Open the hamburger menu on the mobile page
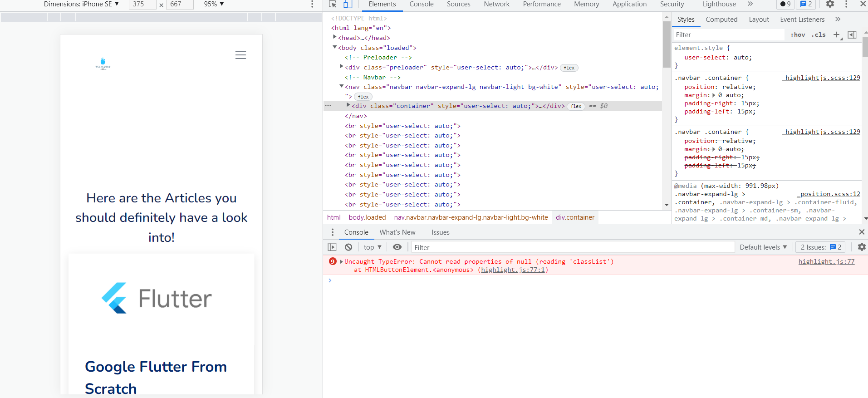Image resolution: width=868 pixels, height=398 pixels. coord(240,55)
